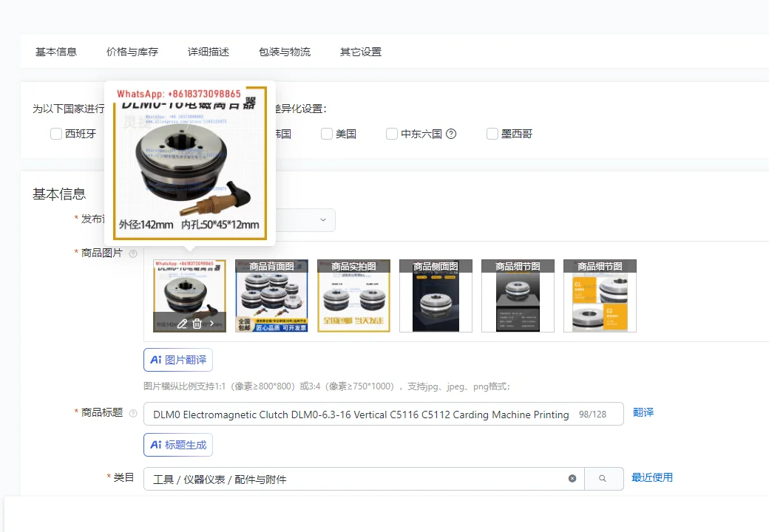Viewport: 769px width, 532px height.
Task: Click the question mark icon beside 中东六国
Action: click(451, 134)
